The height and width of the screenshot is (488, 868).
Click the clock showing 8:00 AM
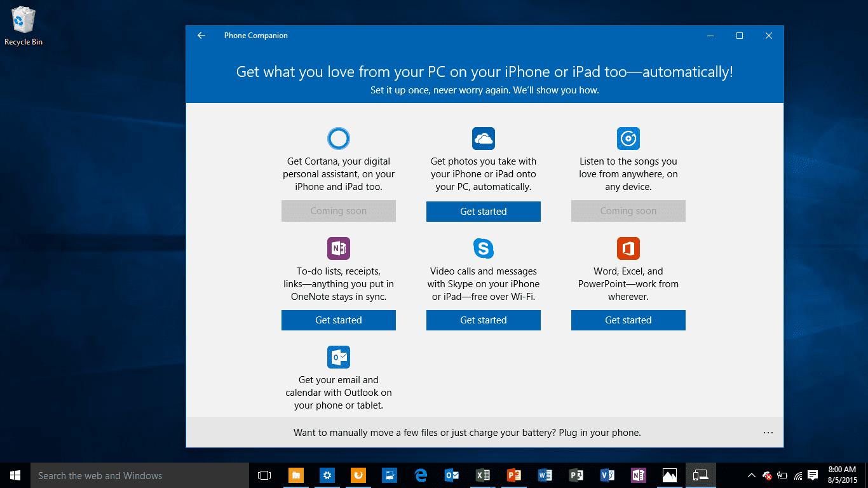tap(843, 475)
